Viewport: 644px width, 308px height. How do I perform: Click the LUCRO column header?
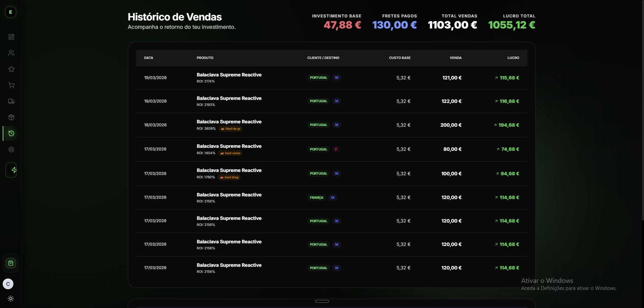click(x=513, y=58)
